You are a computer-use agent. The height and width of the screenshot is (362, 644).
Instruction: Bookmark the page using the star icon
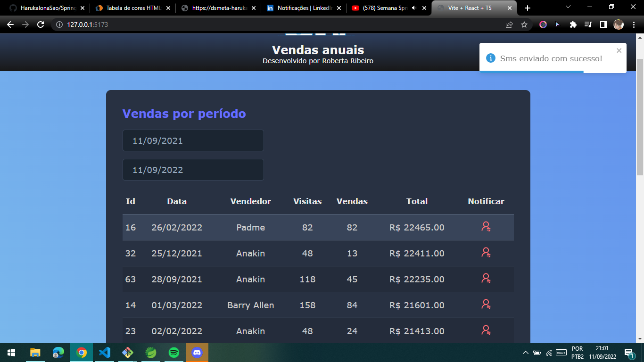point(524,24)
